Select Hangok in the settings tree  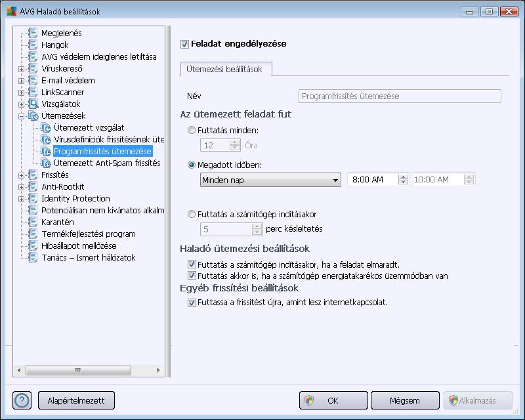(55, 45)
